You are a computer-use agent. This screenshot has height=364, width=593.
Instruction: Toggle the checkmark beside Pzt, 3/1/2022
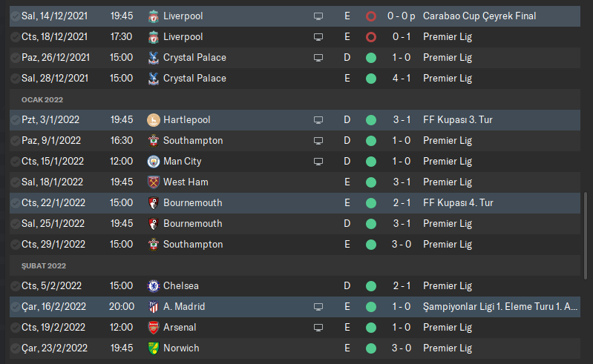15,119
